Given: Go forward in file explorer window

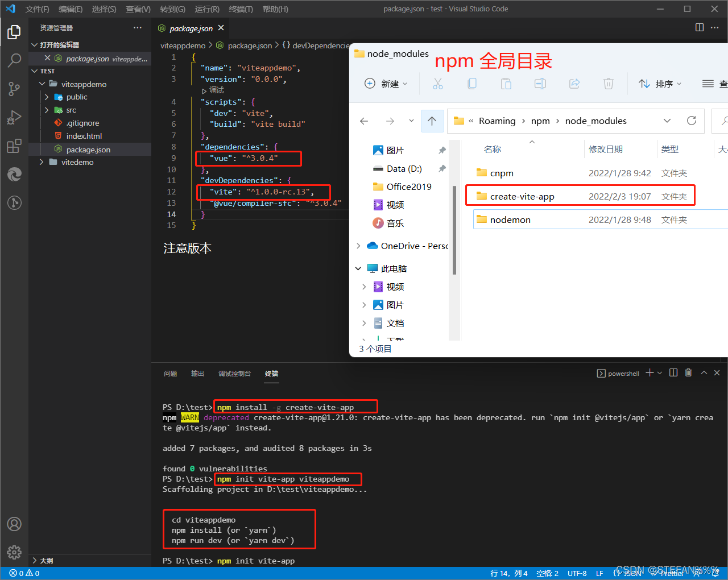Looking at the screenshot, I should coord(390,121).
